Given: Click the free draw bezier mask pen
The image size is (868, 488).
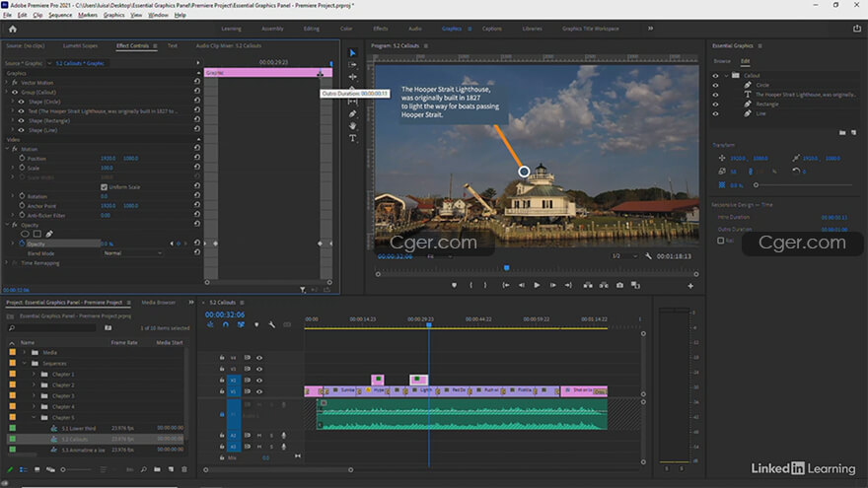Looking at the screenshot, I should click(49, 234).
